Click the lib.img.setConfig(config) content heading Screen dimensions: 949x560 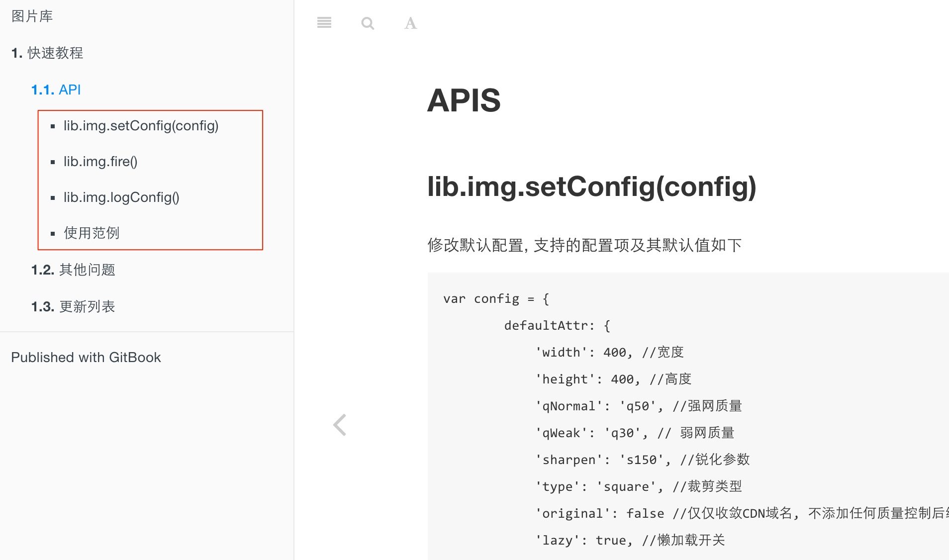click(591, 187)
